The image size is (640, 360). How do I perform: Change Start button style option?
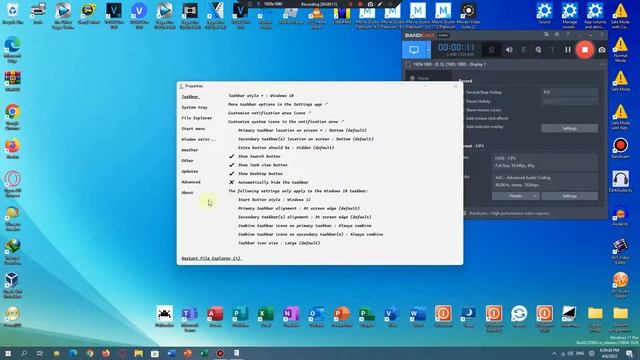coord(274,200)
